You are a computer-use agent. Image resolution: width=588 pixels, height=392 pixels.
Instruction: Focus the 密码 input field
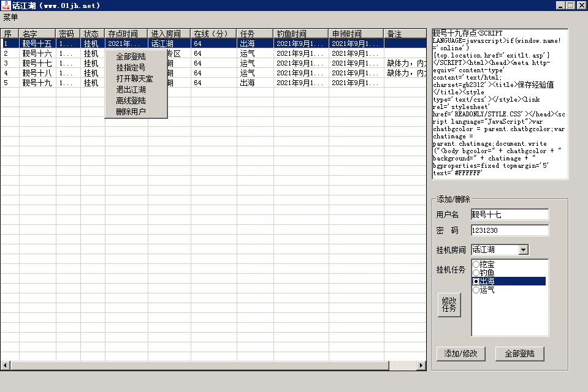tap(510, 230)
